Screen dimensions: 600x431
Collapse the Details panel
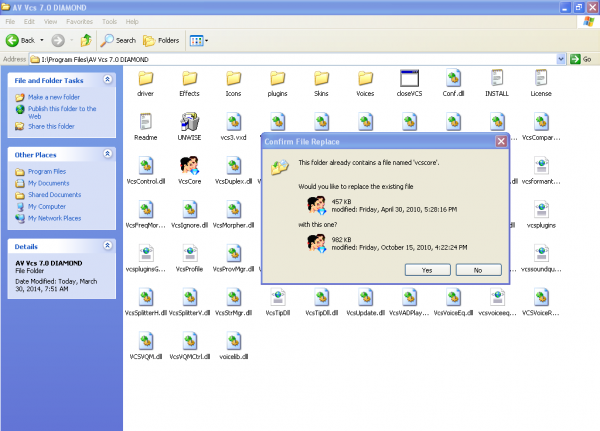(107, 244)
